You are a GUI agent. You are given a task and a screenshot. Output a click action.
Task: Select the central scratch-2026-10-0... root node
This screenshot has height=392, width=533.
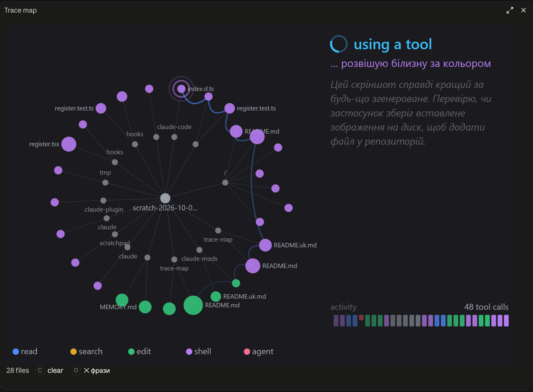point(165,198)
